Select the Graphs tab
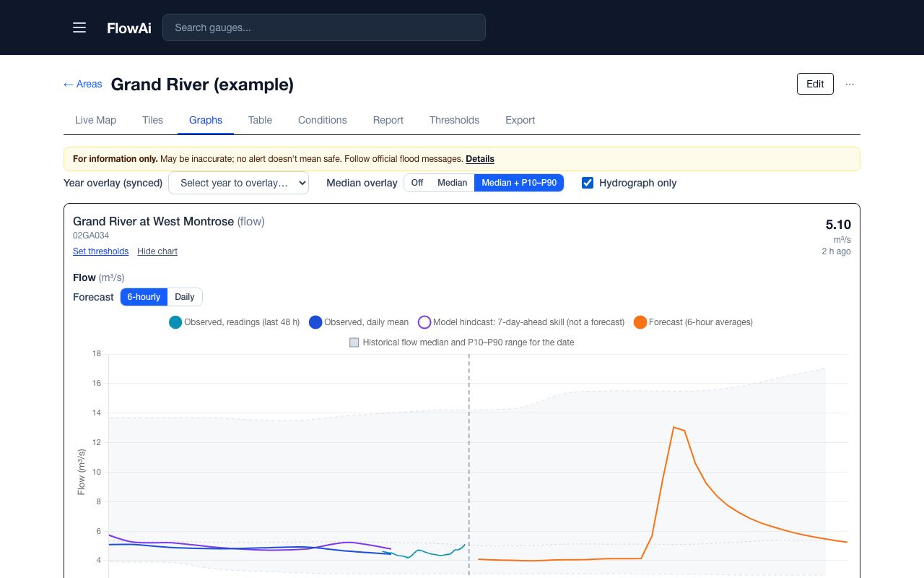This screenshot has height=578, width=924. [206, 120]
